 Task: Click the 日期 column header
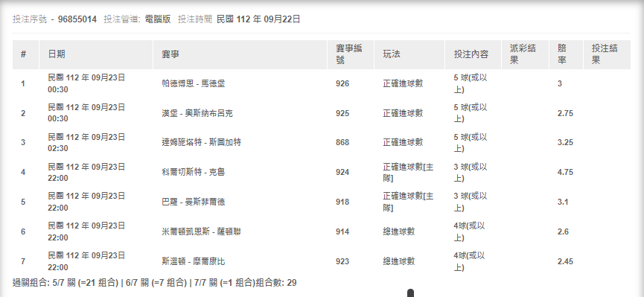tap(57, 54)
